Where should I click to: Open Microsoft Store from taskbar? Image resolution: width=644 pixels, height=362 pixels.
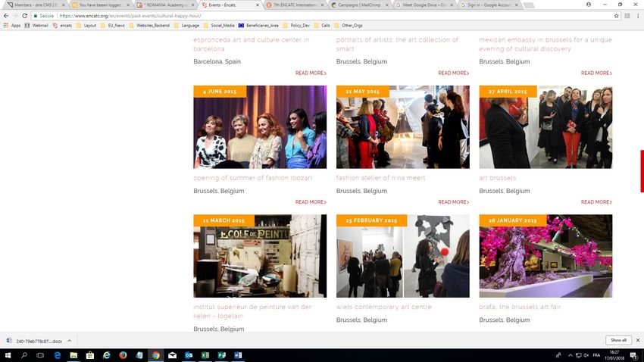pos(90,355)
